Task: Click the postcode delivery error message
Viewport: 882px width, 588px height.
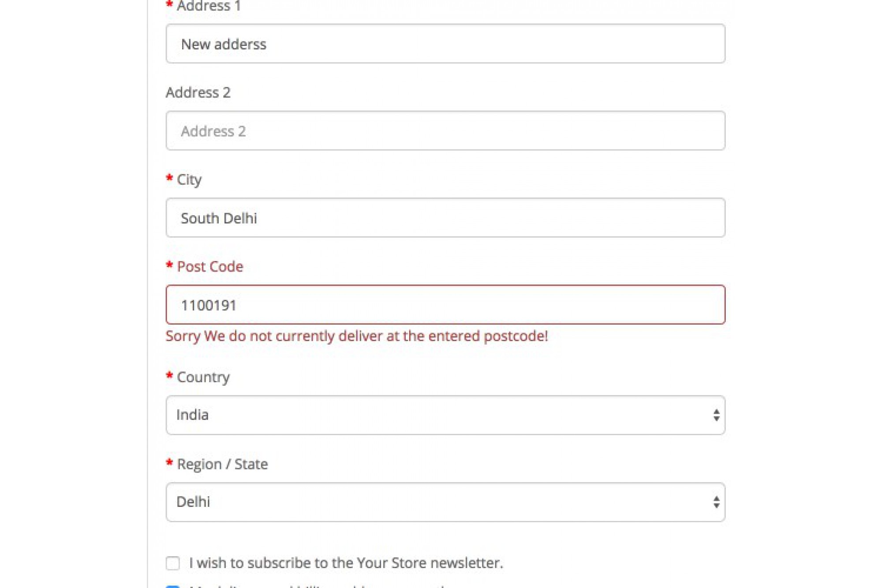Action: (x=356, y=335)
